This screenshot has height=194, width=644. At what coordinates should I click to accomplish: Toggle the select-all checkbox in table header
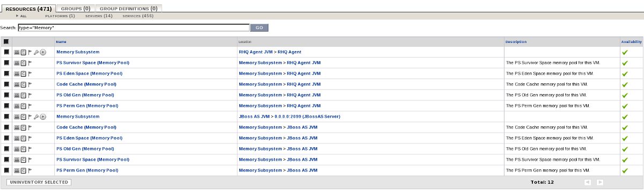point(6,41)
